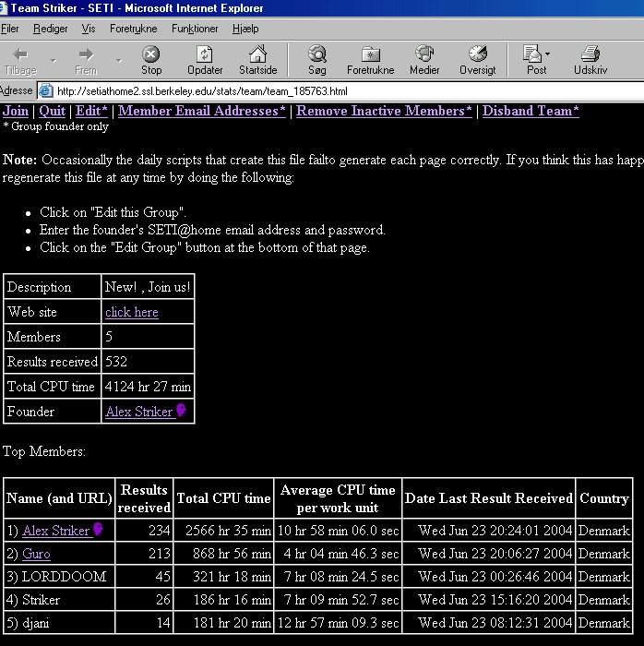This screenshot has height=646, width=644.
Task: Click the 'Top Members:' heading text
Action: tap(44, 451)
